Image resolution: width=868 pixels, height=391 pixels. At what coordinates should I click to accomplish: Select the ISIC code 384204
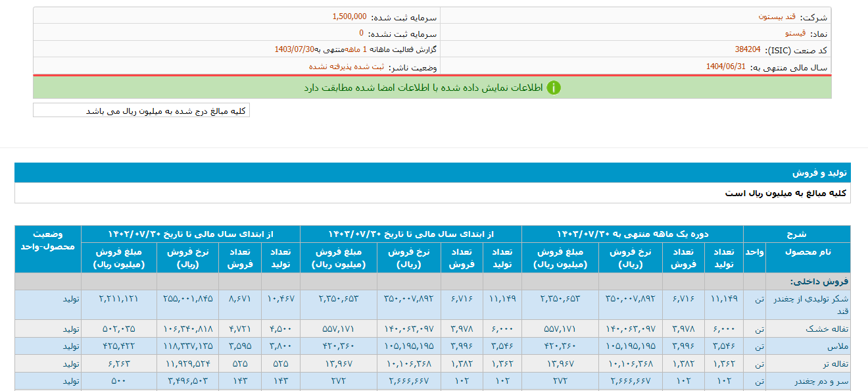pos(748,49)
